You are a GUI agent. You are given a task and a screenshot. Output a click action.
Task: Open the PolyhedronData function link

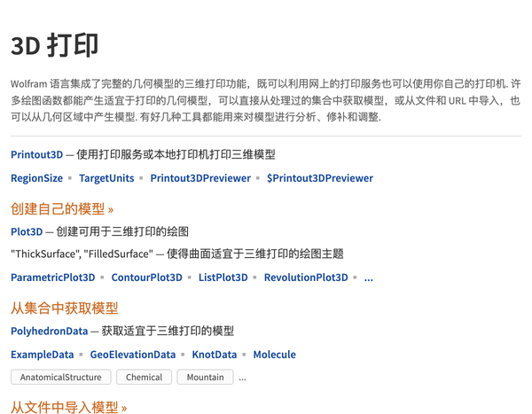pos(49,331)
